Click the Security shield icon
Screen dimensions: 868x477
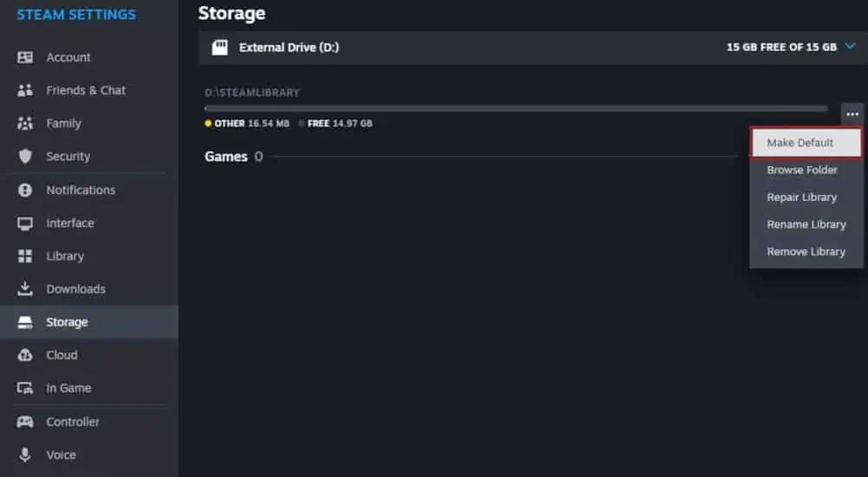click(x=25, y=157)
